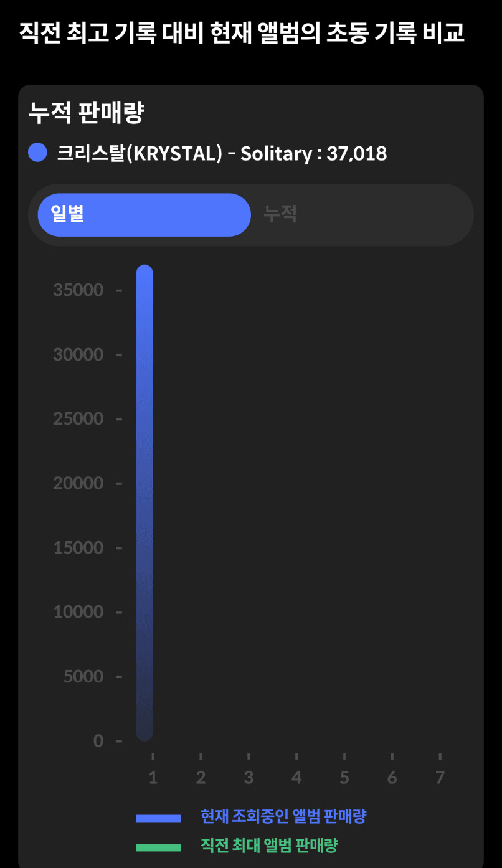Click day 3 on the x-axis
Image resolution: width=502 pixels, height=868 pixels.
[x=249, y=778]
